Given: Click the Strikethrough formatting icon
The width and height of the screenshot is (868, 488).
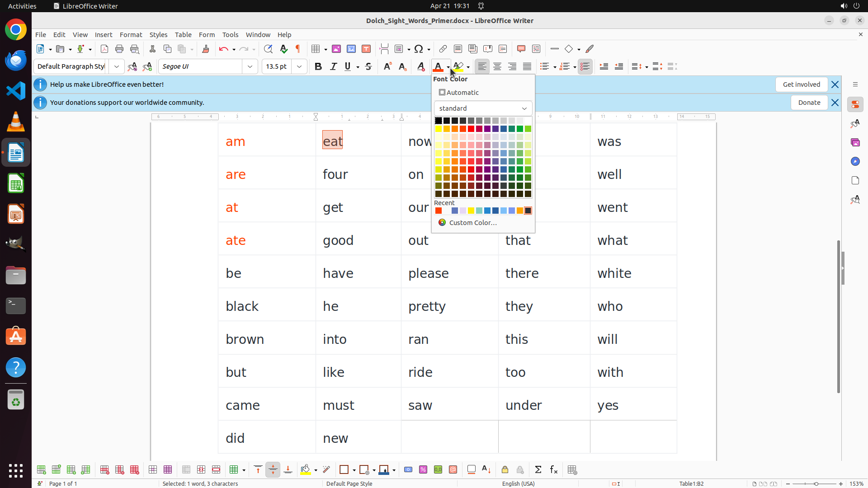Looking at the screenshot, I should (x=368, y=66).
